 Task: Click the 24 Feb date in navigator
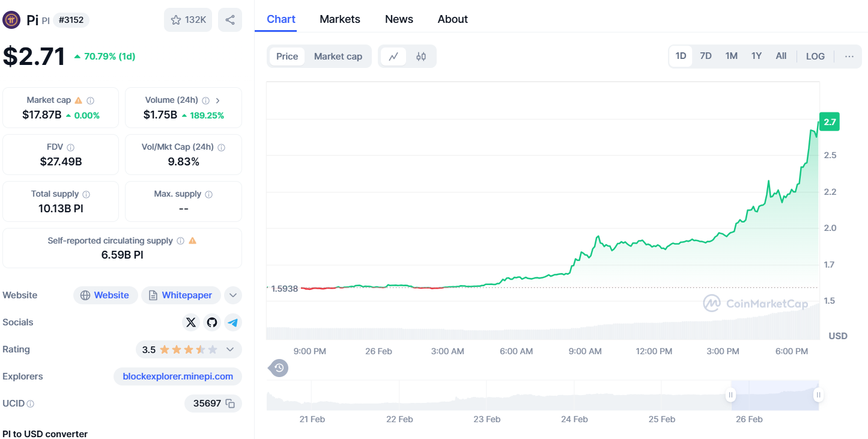(574, 419)
